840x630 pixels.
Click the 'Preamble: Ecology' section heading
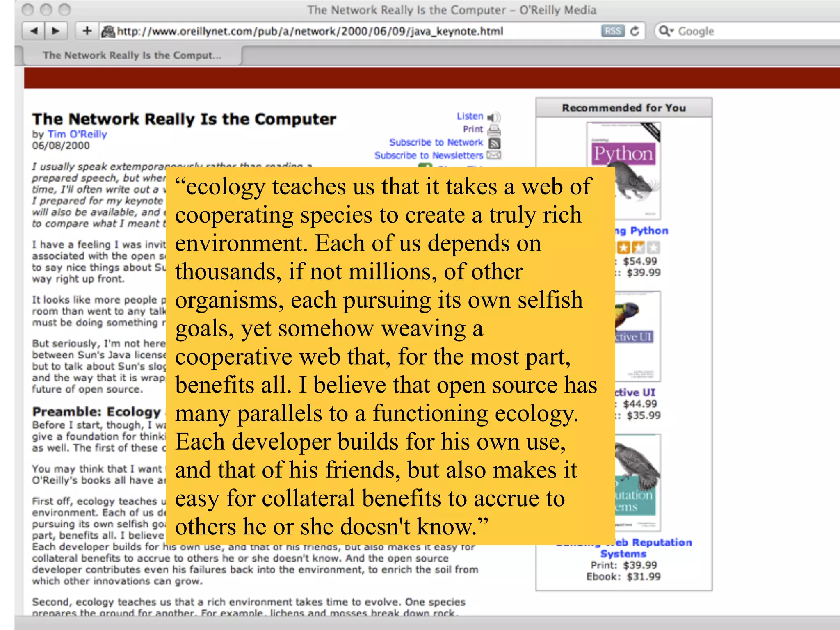(97, 411)
